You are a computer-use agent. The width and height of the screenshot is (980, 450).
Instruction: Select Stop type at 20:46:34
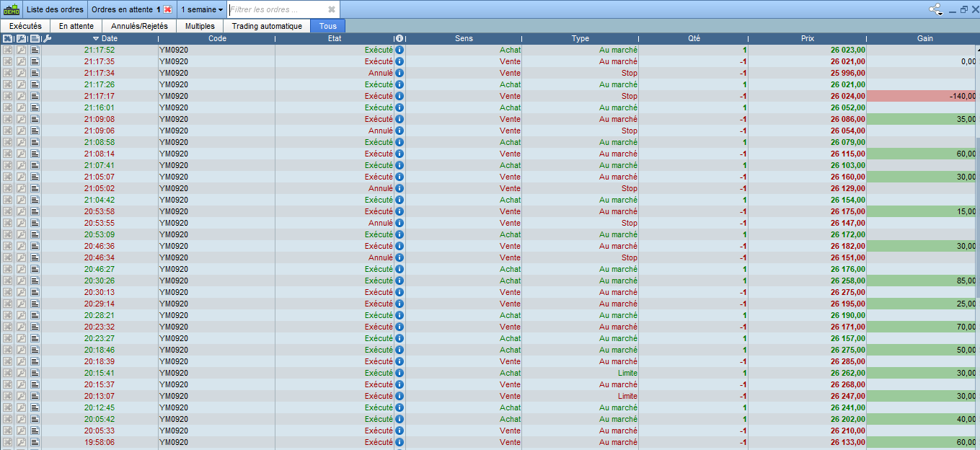coord(581,257)
